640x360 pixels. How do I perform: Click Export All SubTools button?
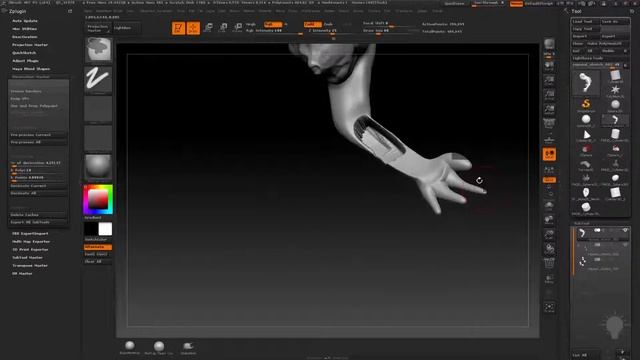(38, 222)
